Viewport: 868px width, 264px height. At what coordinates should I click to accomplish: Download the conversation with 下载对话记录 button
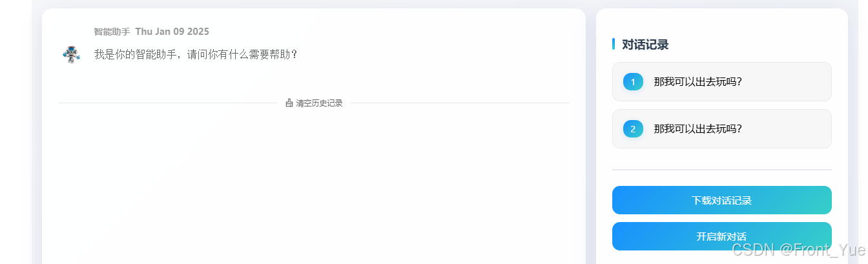click(721, 200)
